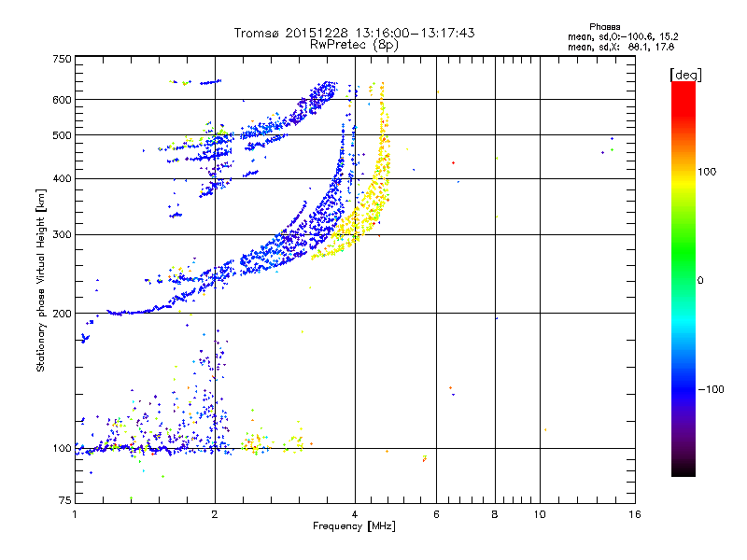Click the y-axis label '200'
The height and width of the screenshot is (560, 747).
(x=62, y=314)
